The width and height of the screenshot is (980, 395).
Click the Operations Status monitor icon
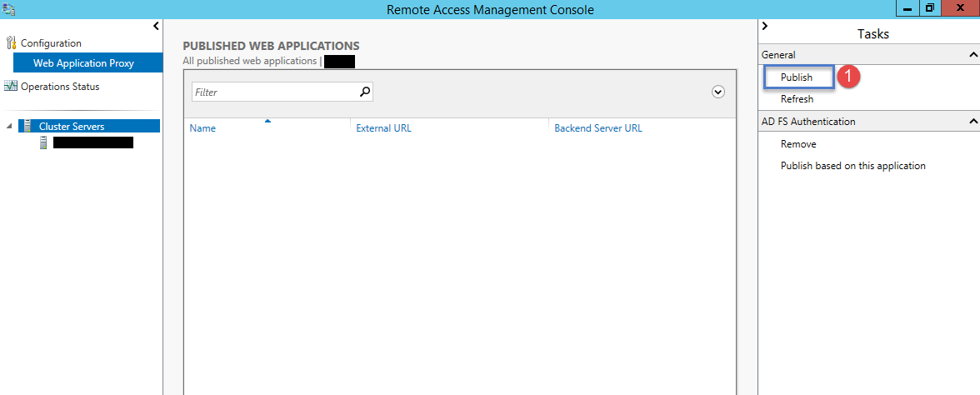[x=11, y=87]
